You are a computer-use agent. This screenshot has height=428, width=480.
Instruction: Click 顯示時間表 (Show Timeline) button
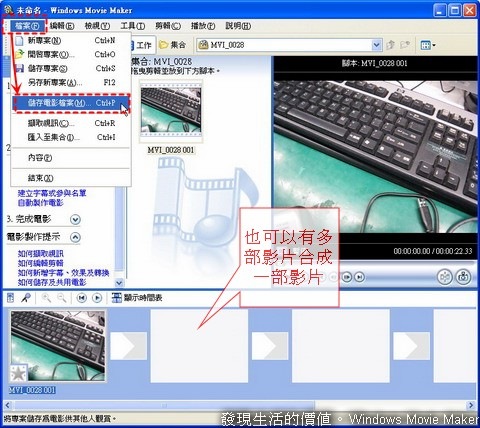click(137, 298)
